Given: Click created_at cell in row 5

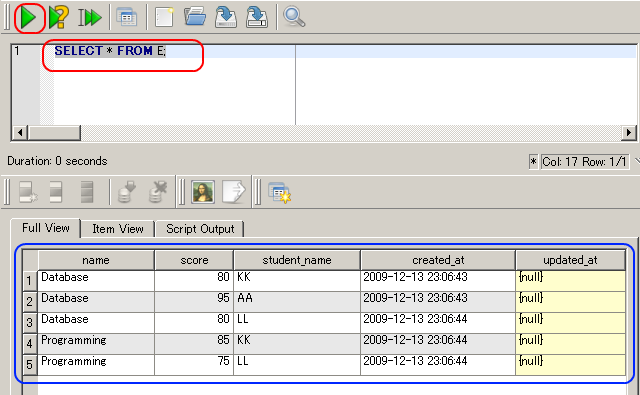Looking at the screenshot, I should coord(438,364).
